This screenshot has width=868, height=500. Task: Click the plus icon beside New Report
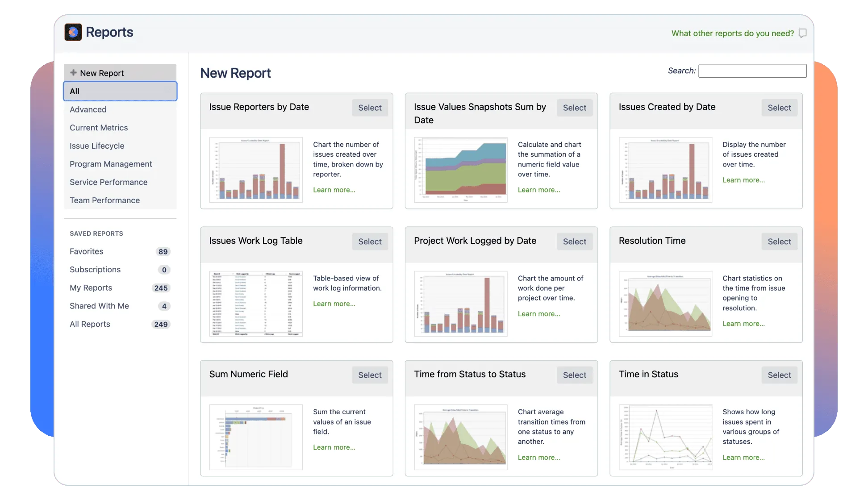pos(73,73)
